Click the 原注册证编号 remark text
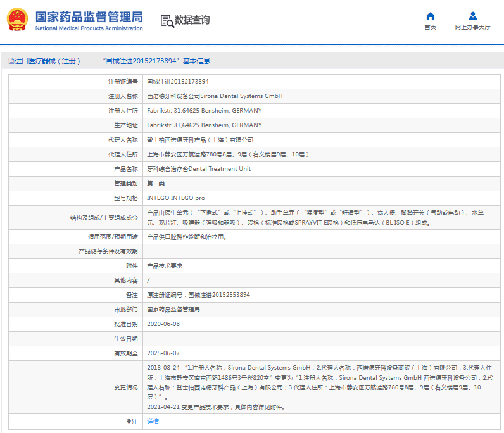This screenshot has width=504, height=433. (198, 295)
